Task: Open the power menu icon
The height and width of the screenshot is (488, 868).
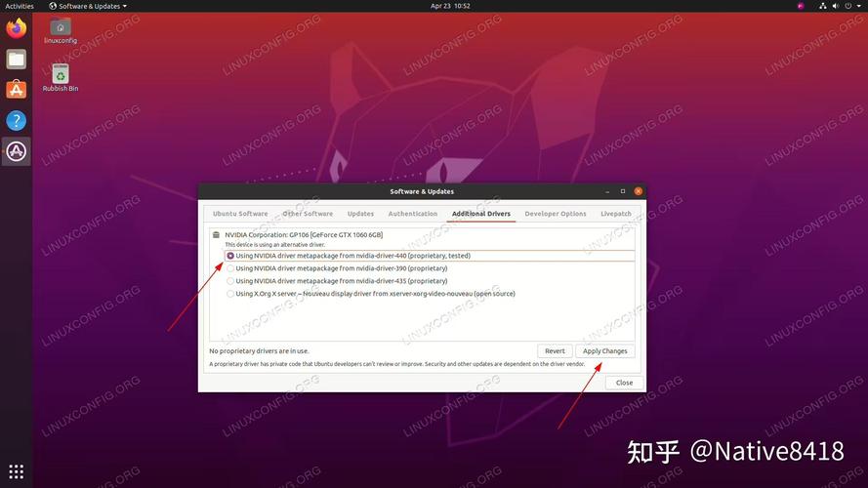Action: (848, 6)
